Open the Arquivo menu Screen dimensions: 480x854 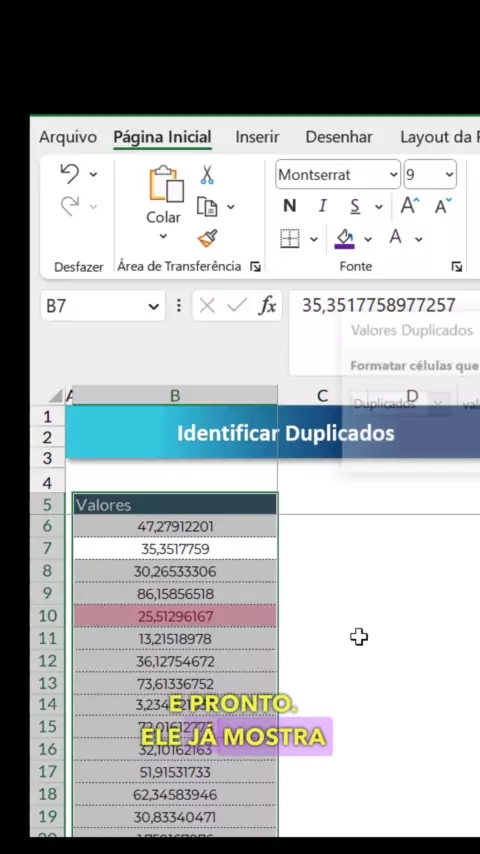coord(68,137)
